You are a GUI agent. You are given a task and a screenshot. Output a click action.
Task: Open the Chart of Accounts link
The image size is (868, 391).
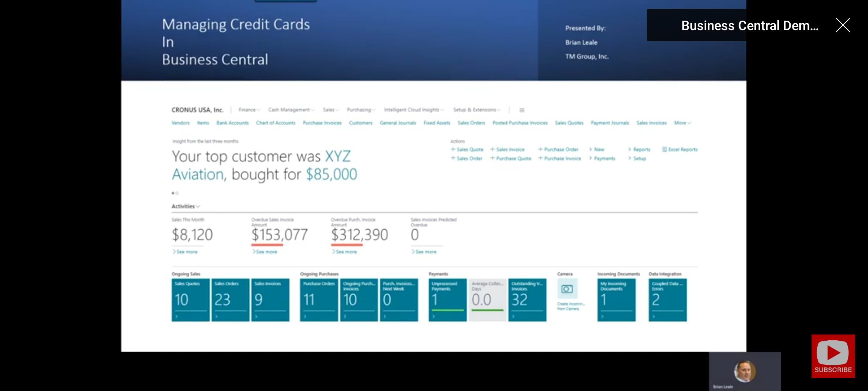click(x=276, y=123)
